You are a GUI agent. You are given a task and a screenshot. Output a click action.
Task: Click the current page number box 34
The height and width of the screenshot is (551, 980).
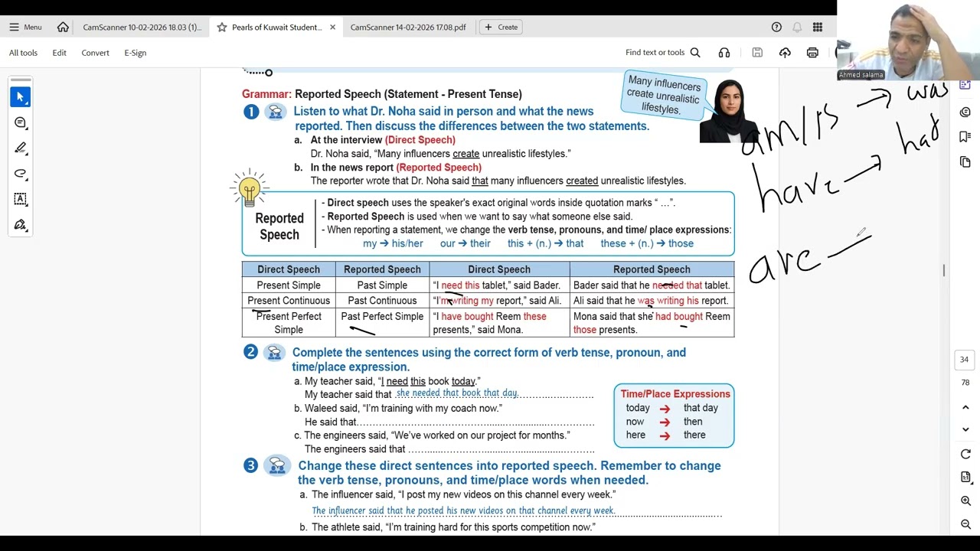coord(965,360)
